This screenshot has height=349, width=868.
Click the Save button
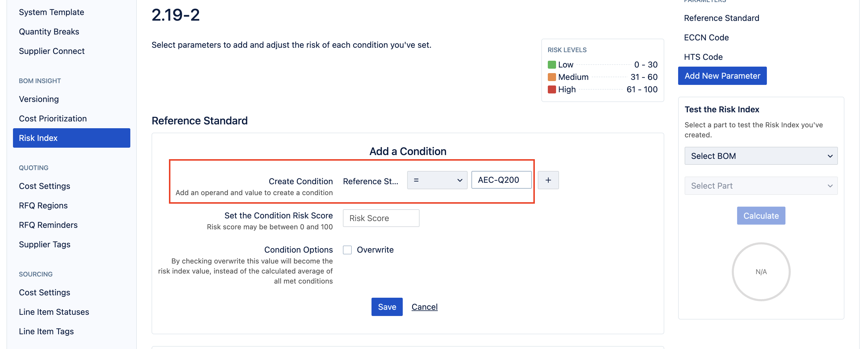(x=387, y=307)
